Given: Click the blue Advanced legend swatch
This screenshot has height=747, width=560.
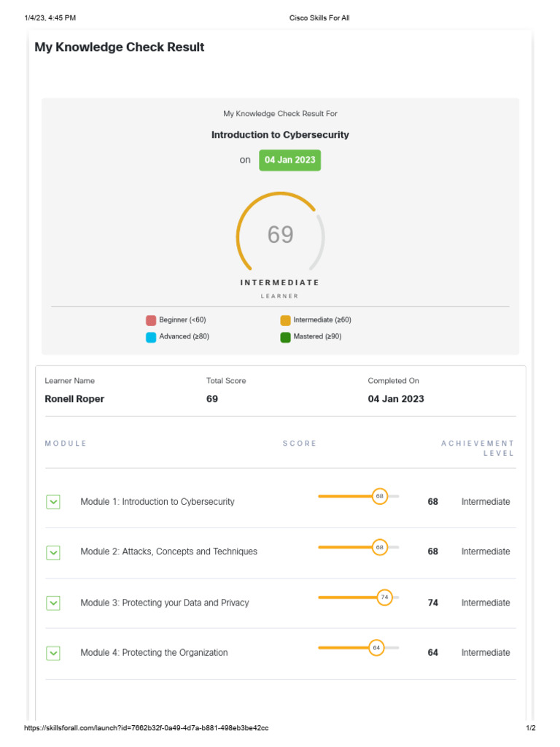Looking at the screenshot, I should coord(151,337).
